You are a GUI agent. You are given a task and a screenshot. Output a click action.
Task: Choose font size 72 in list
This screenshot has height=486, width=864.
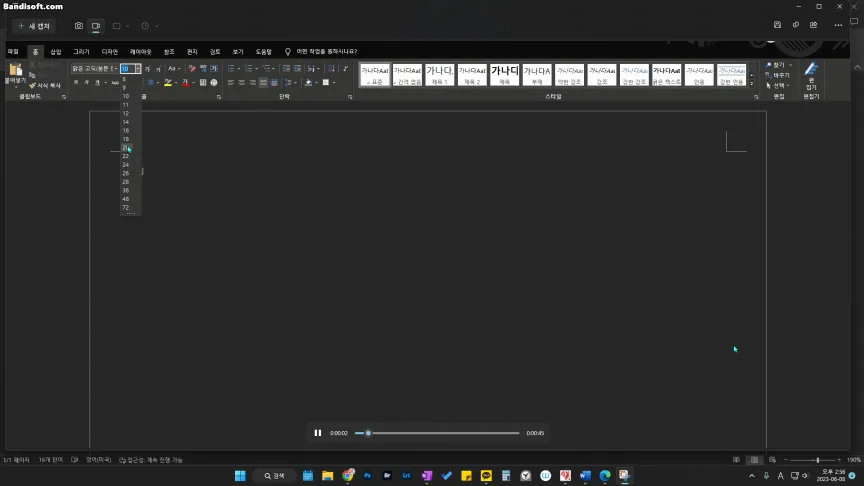click(x=126, y=208)
